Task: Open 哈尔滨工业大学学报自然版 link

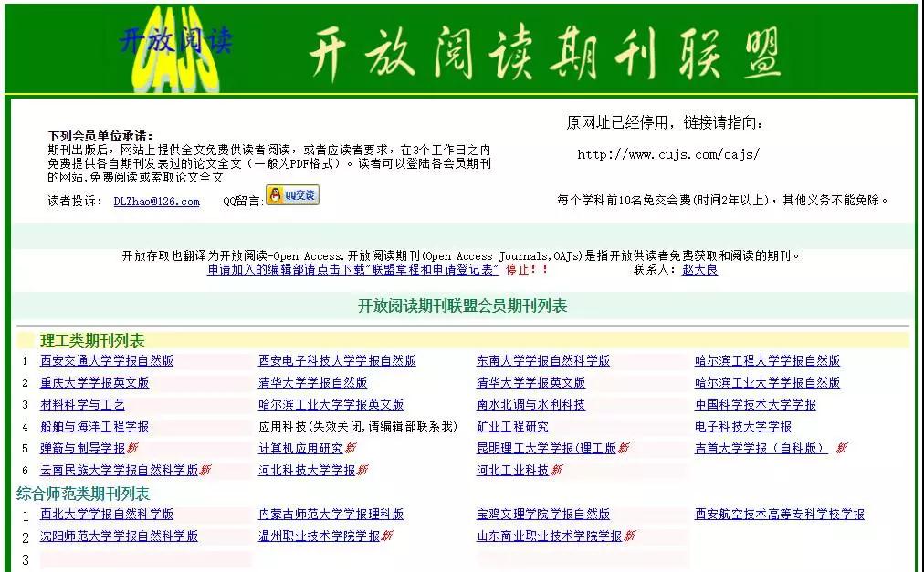Action: pyautogui.click(x=767, y=382)
